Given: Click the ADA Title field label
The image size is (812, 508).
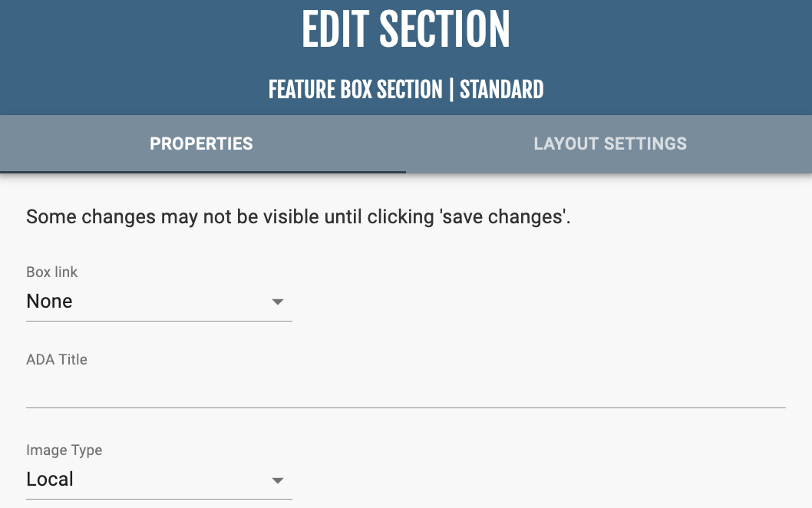Looking at the screenshot, I should [x=57, y=359].
